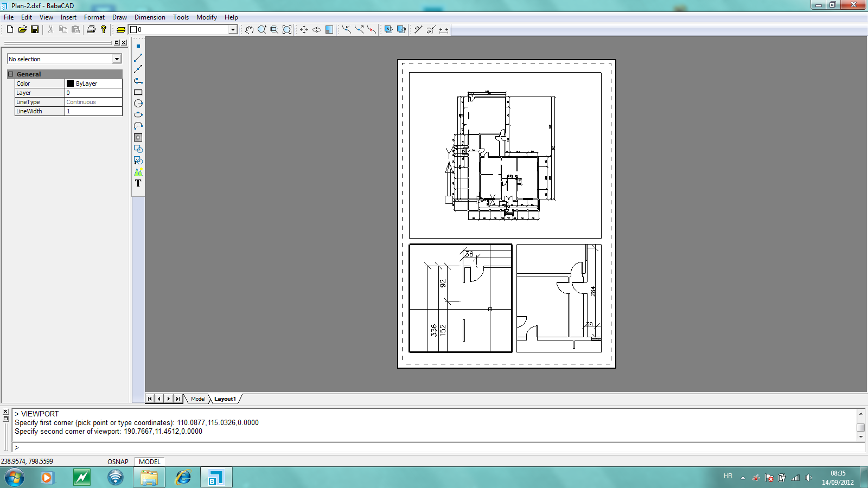Screen dimensions: 868x488
Task: Activate the Rotate tool
Action: pyautogui.click(x=316, y=29)
